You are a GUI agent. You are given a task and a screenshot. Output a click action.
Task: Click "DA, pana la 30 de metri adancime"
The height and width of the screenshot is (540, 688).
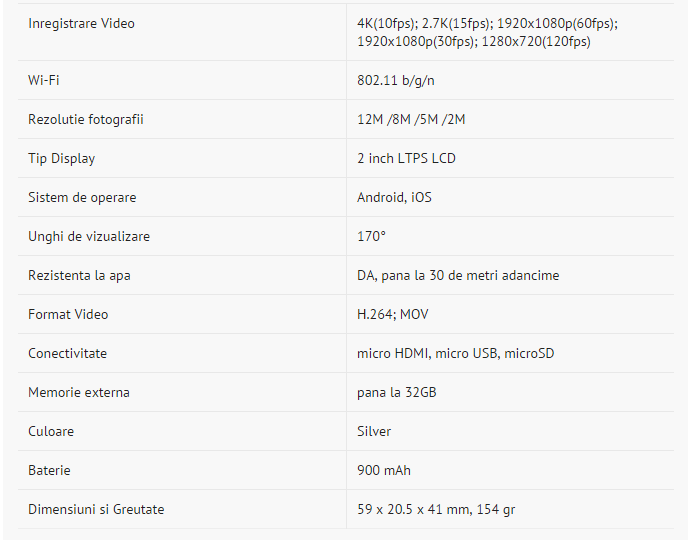pos(458,275)
